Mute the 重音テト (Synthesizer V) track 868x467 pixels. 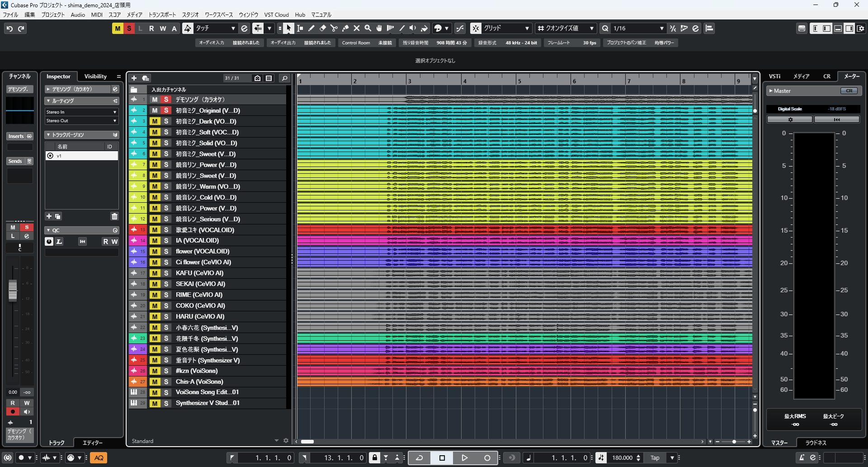(155, 360)
